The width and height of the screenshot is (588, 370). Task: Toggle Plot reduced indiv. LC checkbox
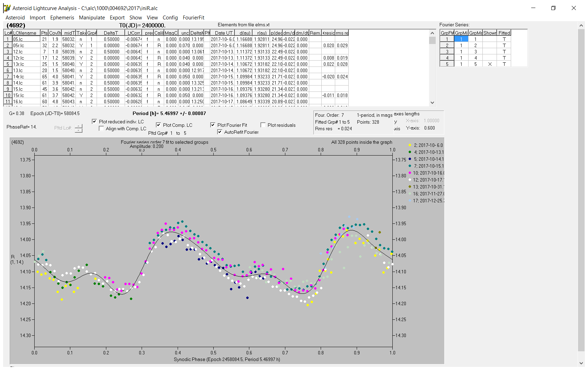pos(94,122)
